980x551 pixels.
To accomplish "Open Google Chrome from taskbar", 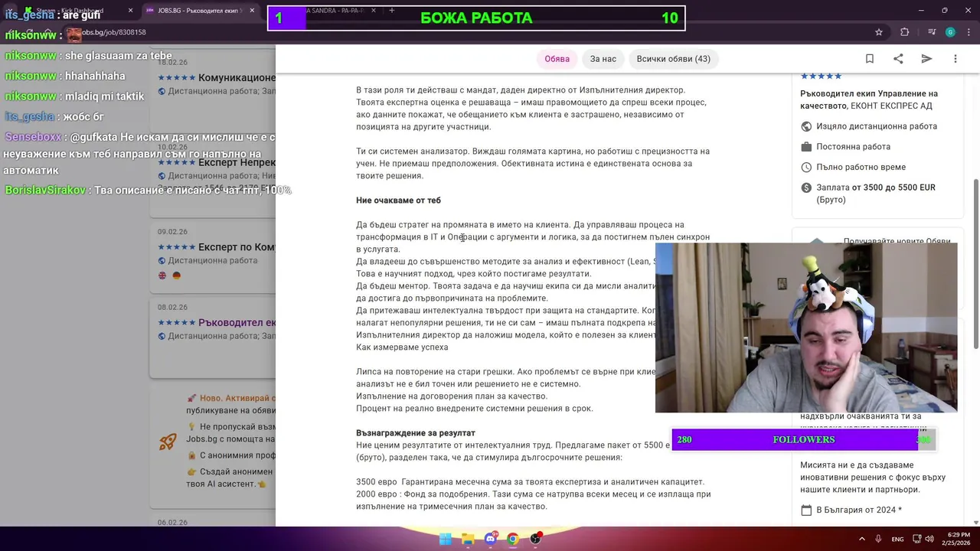I will pos(513,539).
